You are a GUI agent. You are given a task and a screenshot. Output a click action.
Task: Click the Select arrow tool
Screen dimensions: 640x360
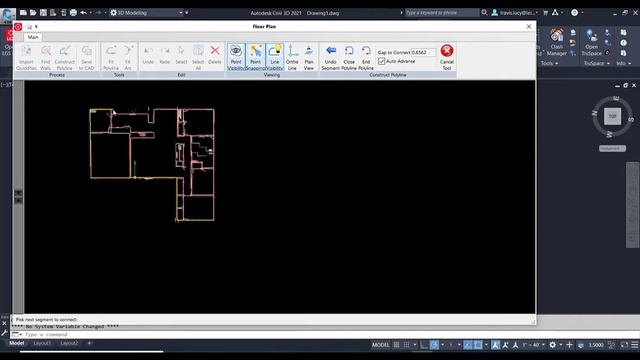(181, 56)
